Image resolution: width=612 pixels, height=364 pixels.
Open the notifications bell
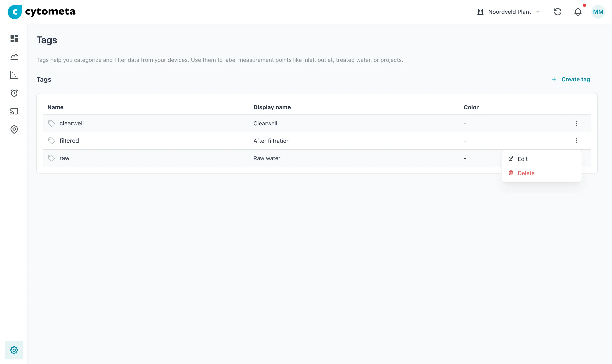(578, 12)
